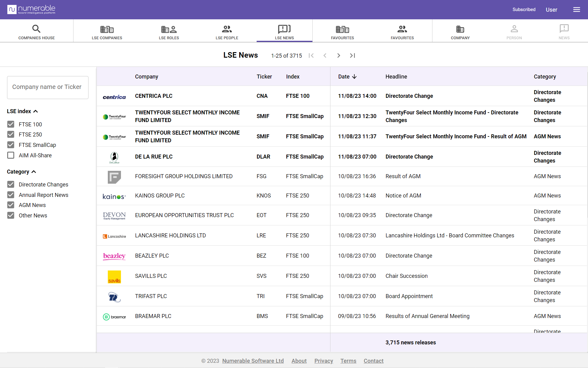Open the Privacy footer link
The image size is (588, 368).
tap(324, 361)
